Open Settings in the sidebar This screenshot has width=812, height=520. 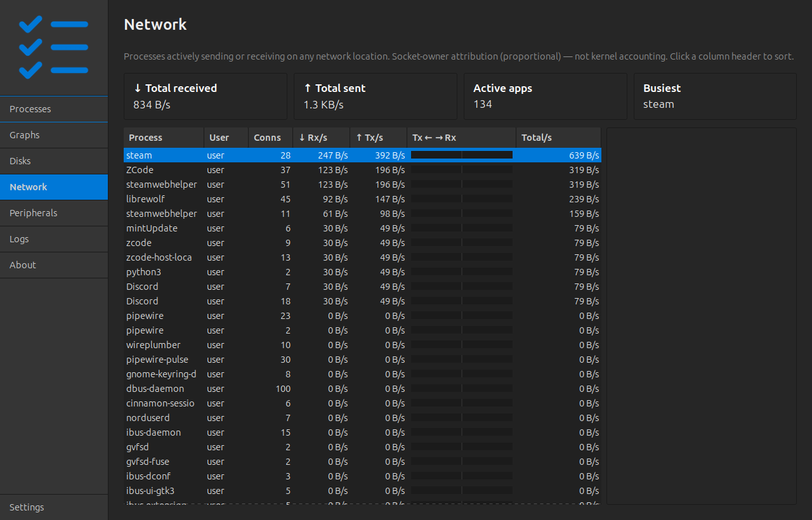pyautogui.click(x=54, y=507)
